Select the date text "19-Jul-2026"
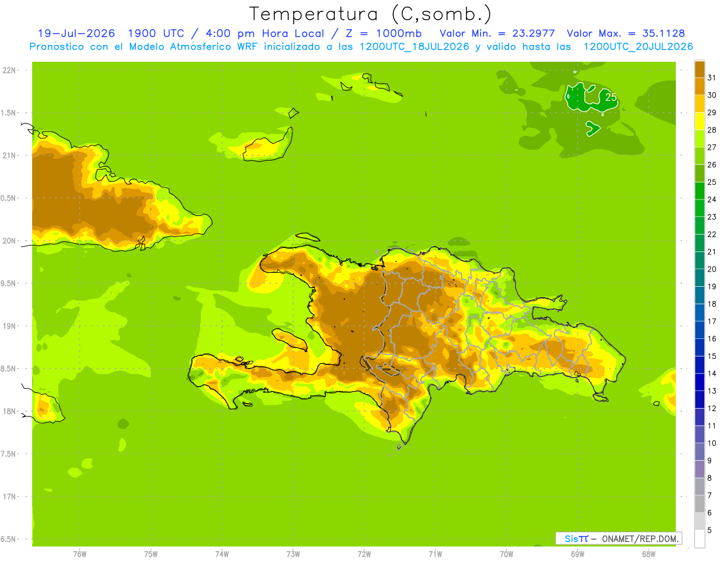The height and width of the screenshot is (562, 728). coord(76,33)
